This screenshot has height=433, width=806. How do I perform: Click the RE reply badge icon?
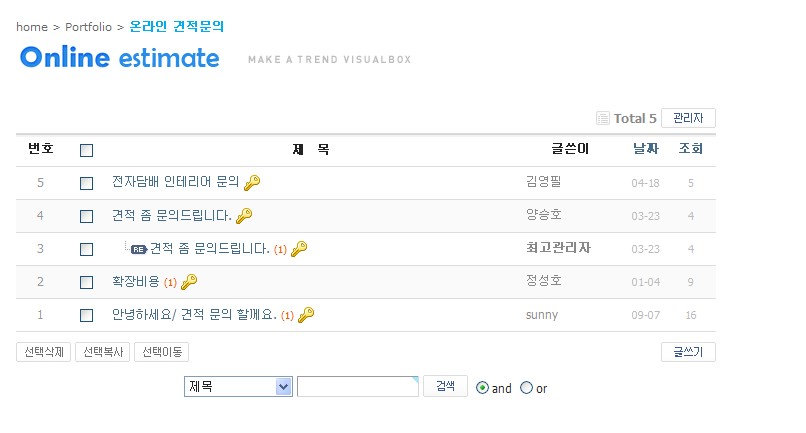pyautogui.click(x=139, y=249)
